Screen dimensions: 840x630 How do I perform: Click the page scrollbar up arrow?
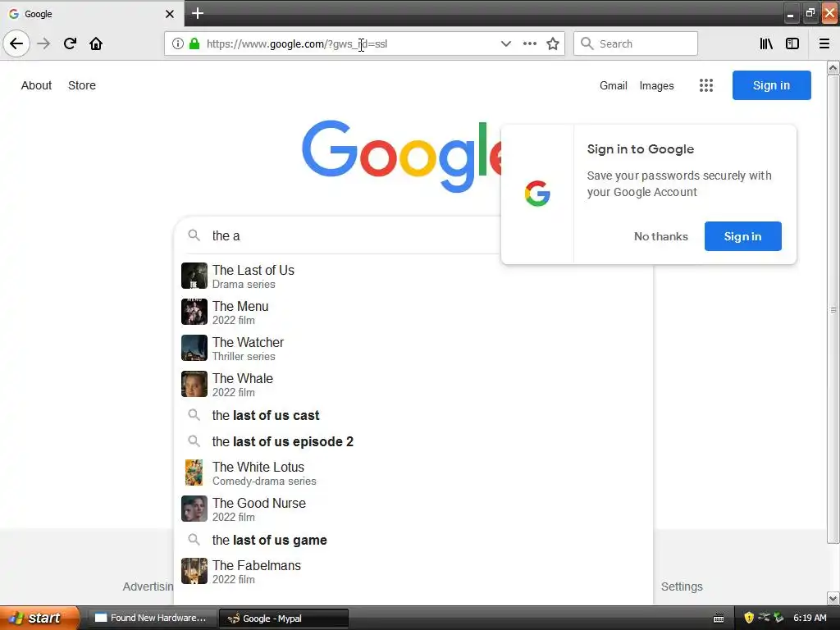[x=833, y=67]
